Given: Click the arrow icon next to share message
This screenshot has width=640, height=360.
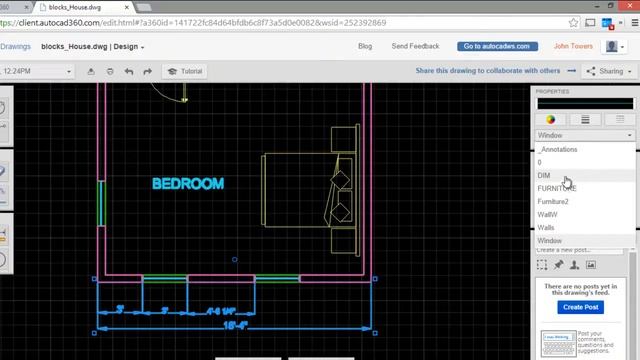Looking at the screenshot, I should click(x=571, y=71).
